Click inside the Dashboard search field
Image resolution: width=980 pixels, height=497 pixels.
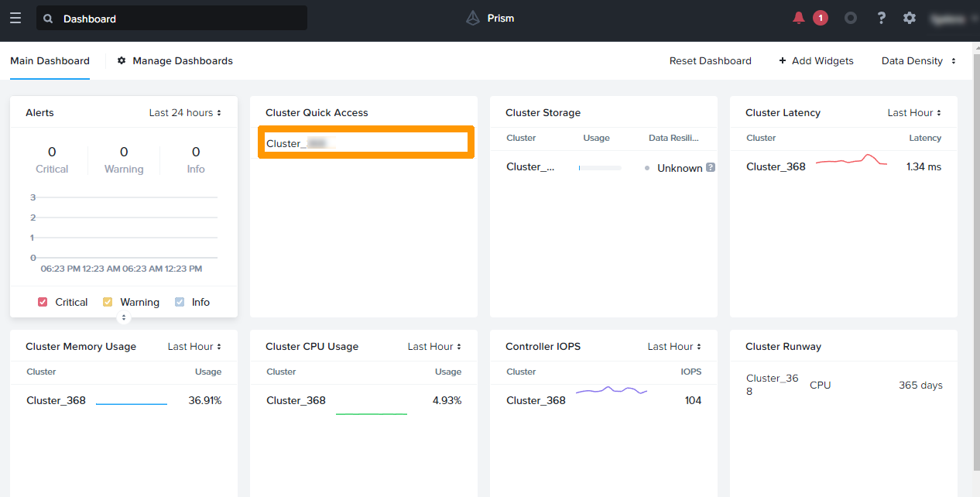coord(170,18)
